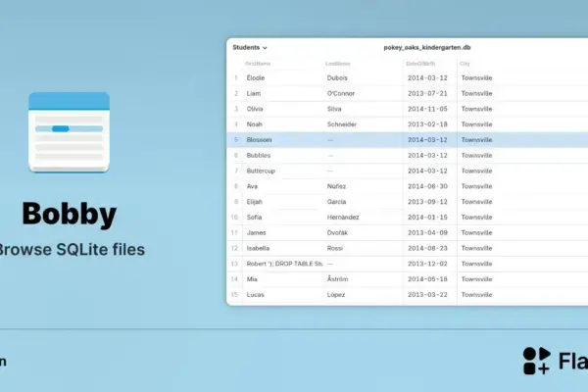
Task: Select the cell 'Bubbles'
Action: [259, 155]
